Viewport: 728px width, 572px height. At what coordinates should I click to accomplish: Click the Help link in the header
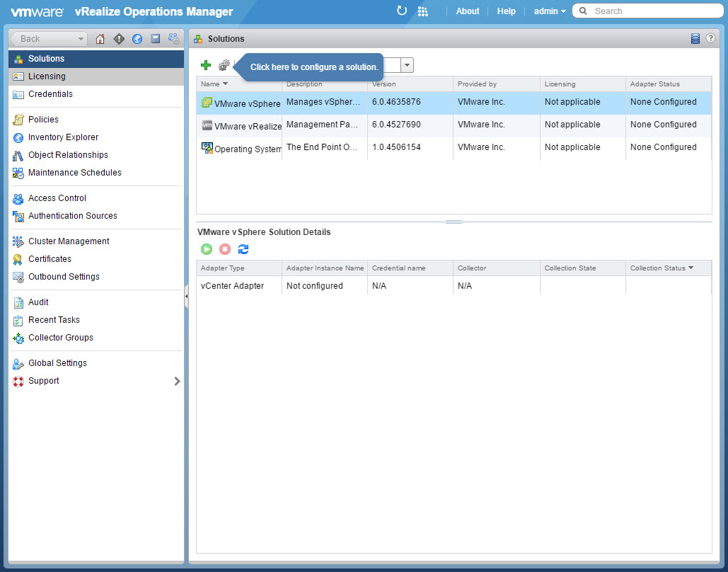pos(506,11)
